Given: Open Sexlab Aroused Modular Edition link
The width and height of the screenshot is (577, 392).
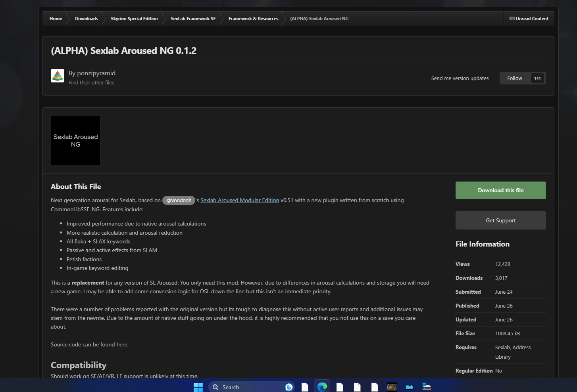Looking at the screenshot, I should (x=240, y=200).
